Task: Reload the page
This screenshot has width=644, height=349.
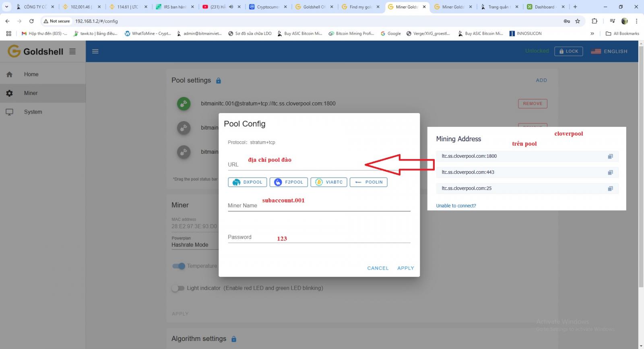Action: point(31,21)
